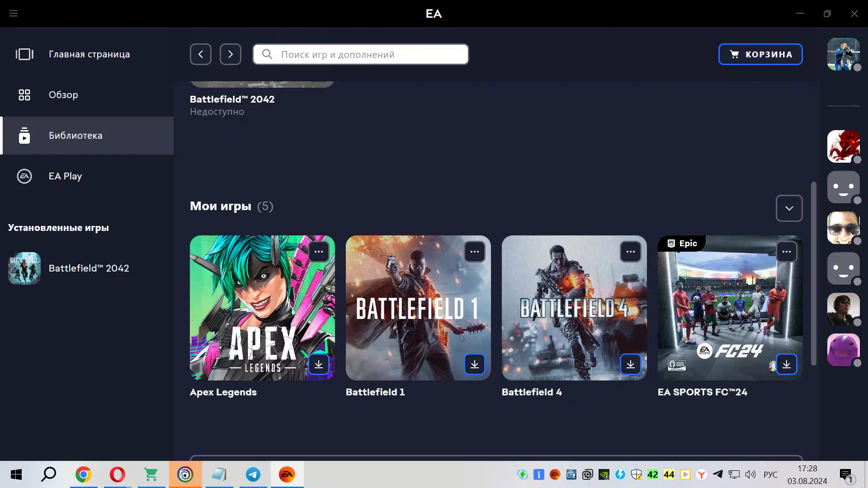Click the EA Play logo icon
This screenshot has height=488, width=868.
click(x=24, y=176)
